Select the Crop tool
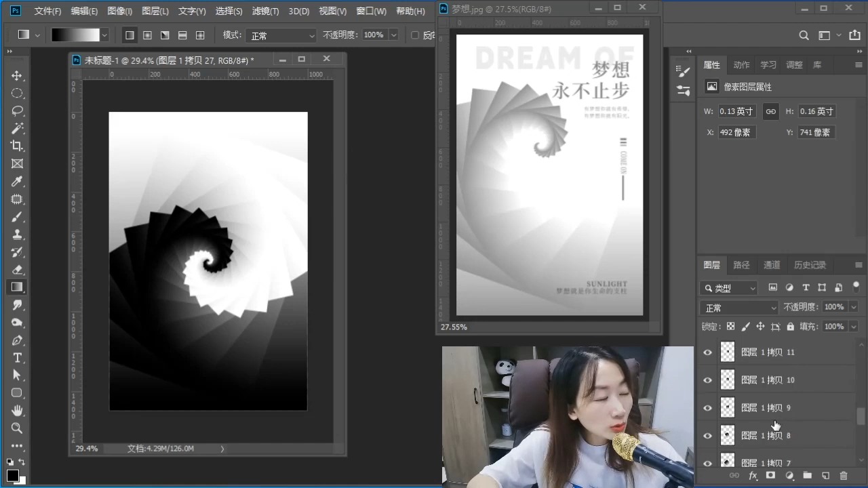Screen dimensions: 868x488 click(17, 146)
